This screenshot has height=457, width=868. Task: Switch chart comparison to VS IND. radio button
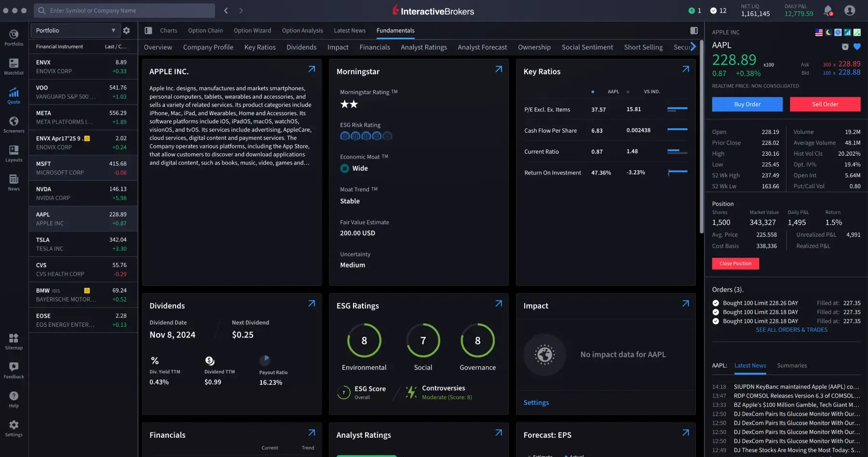coord(628,91)
